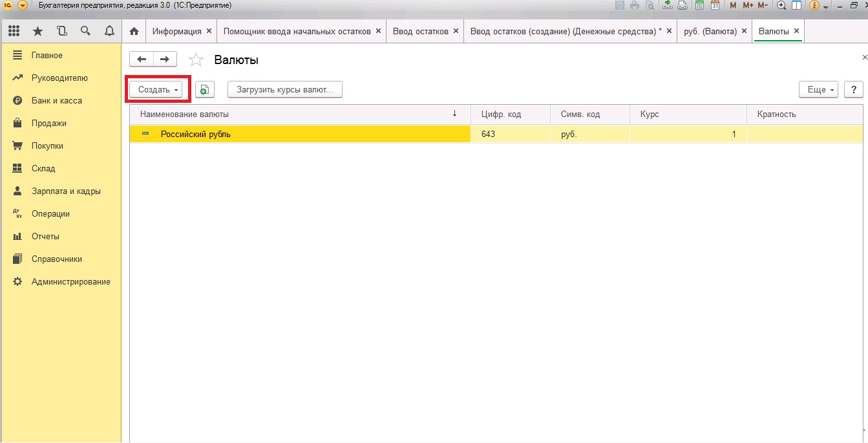Open the calculator icon in title bar
Screen dimensions: 868x443
(x=699, y=5)
